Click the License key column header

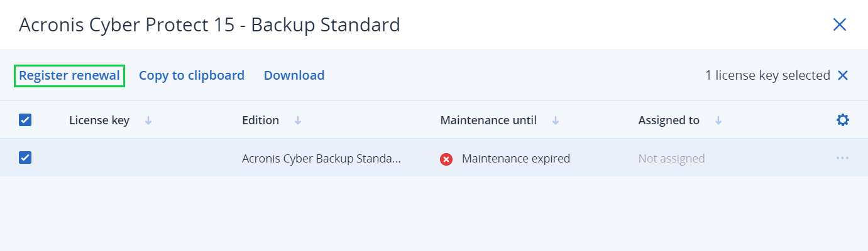tap(99, 120)
